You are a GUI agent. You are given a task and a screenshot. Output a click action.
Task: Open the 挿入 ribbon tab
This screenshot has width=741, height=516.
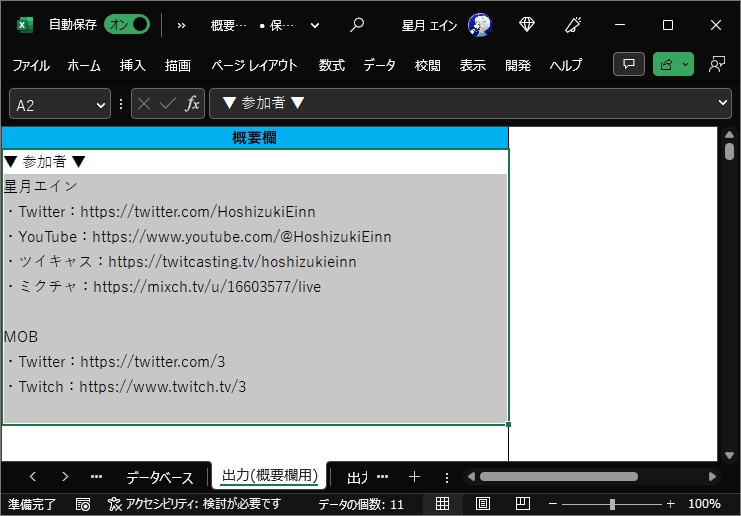(x=132, y=65)
